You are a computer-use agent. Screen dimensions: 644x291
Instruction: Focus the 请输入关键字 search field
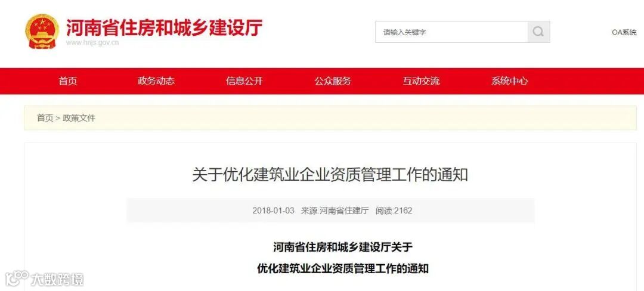(451, 32)
